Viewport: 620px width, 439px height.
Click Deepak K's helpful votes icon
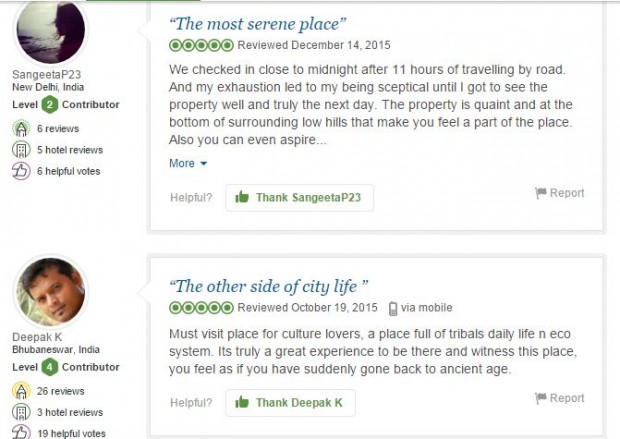point(21,432)
